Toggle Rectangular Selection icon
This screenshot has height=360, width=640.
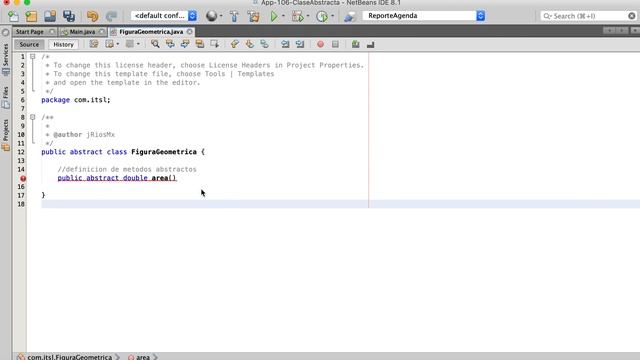tap(215, 44)
